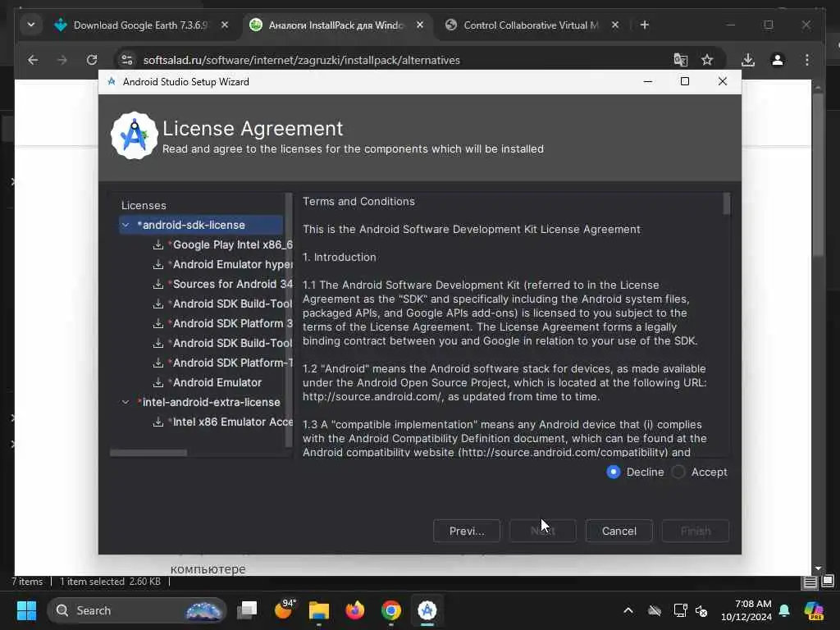The width and height of the screenshot is (840, 630).
Task: Open a new Chrome tab
Action: point(645,25)
